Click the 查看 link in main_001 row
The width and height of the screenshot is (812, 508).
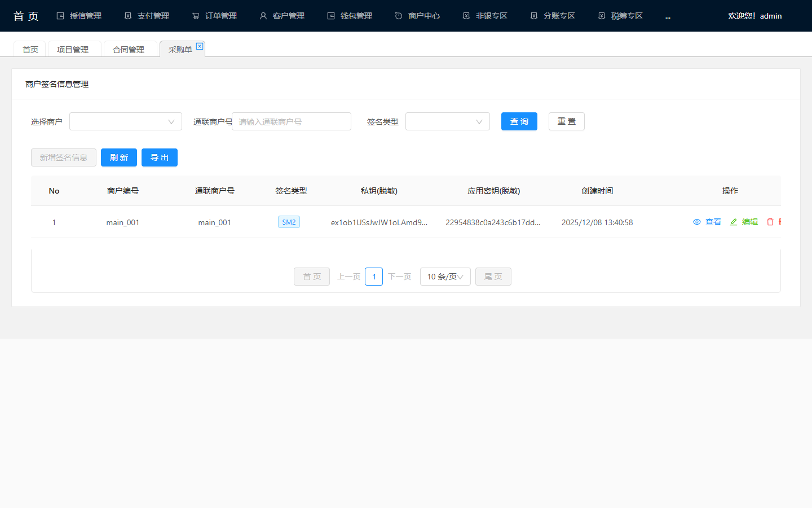point(713,222)
